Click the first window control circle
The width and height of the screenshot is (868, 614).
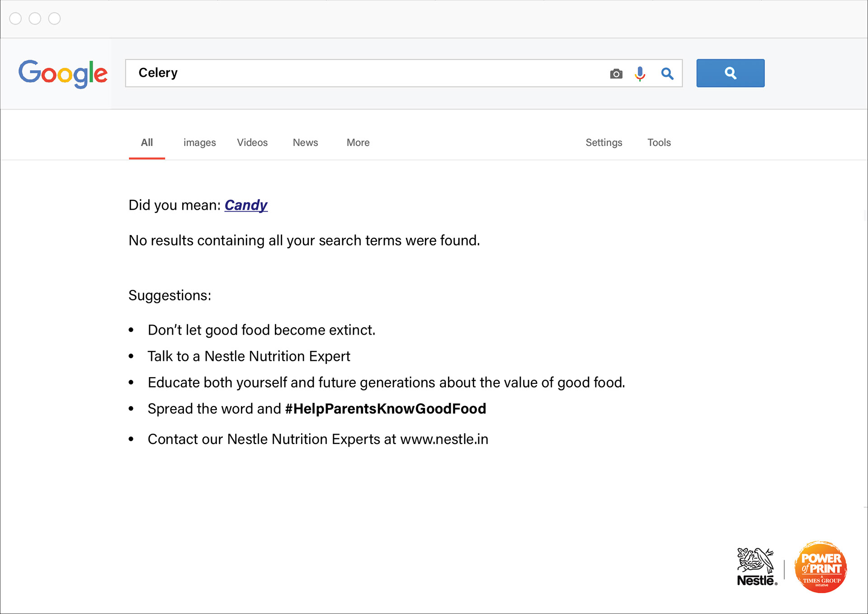click(15, 19)
